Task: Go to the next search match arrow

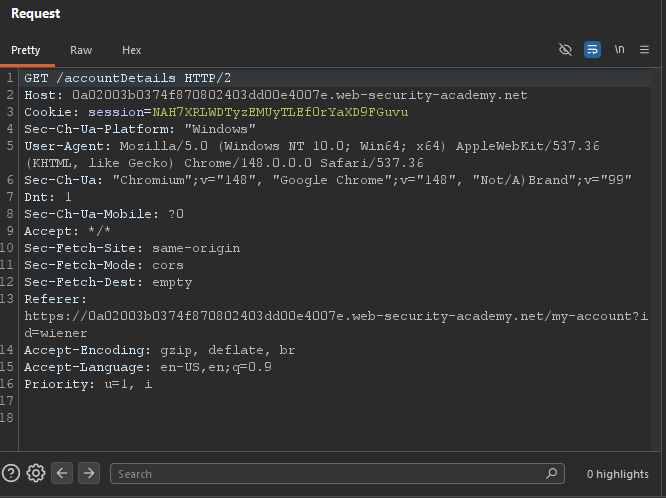Action: coord(89,473)
